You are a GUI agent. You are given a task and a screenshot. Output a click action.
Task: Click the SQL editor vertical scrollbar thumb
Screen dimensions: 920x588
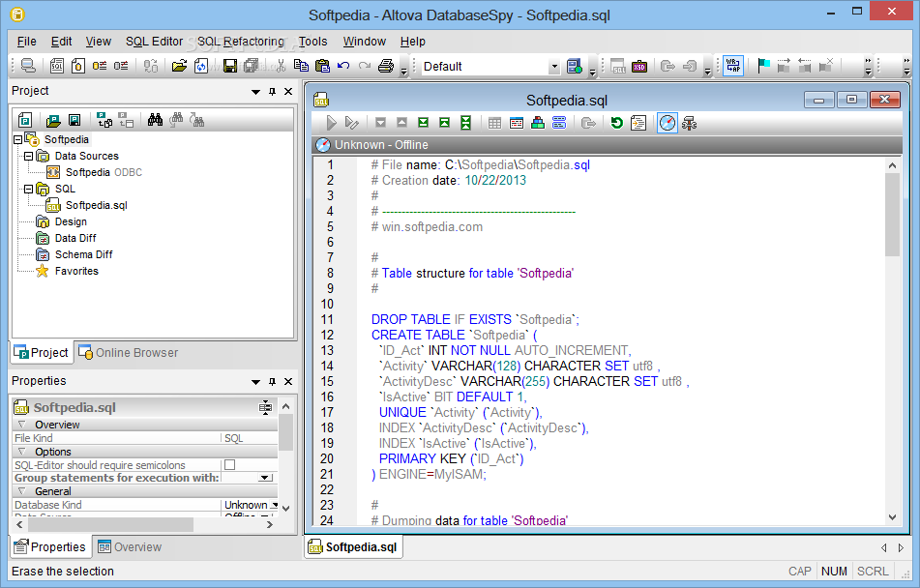click(892, 215)
